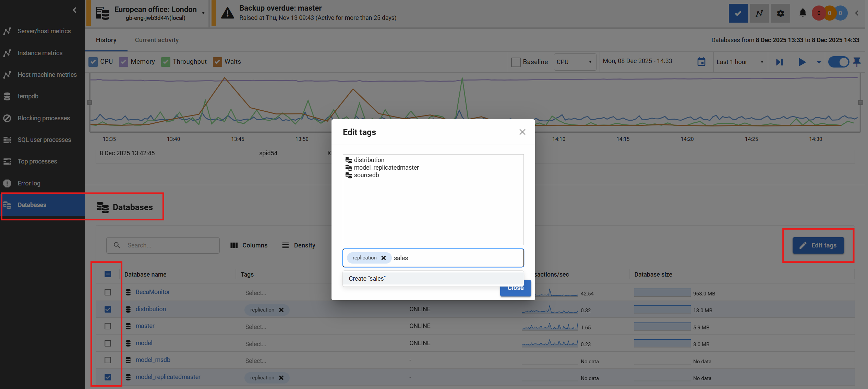Image resolution: width=868 pixels, height=389 pixels.
Task: Open the BecaMonitor database link
Action: point(153,292)
